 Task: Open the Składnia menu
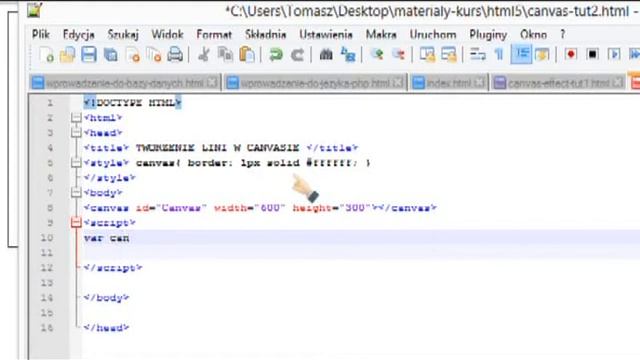click(265, 35)
